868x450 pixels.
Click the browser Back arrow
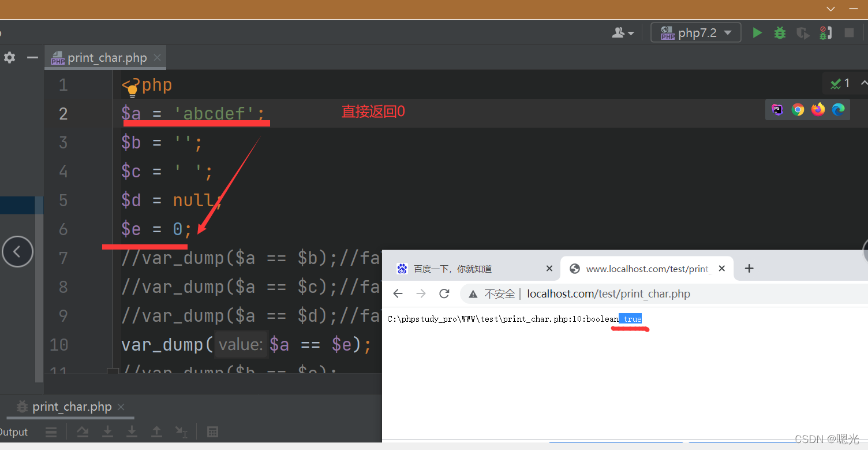398,293
